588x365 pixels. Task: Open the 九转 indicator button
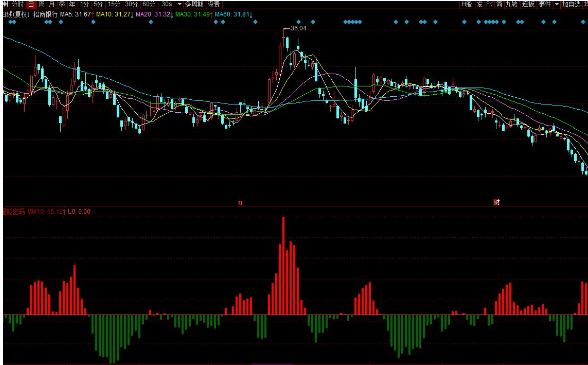coord(512,5)
